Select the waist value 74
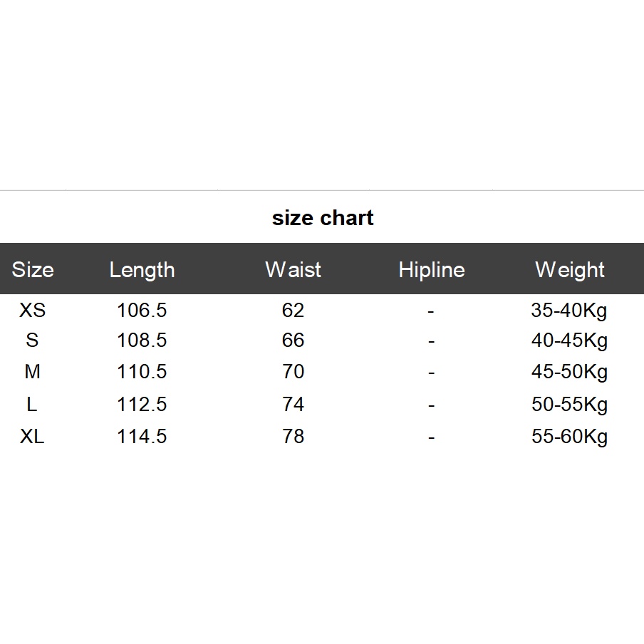This screenshot has height=644, width=644. point(293,404)
